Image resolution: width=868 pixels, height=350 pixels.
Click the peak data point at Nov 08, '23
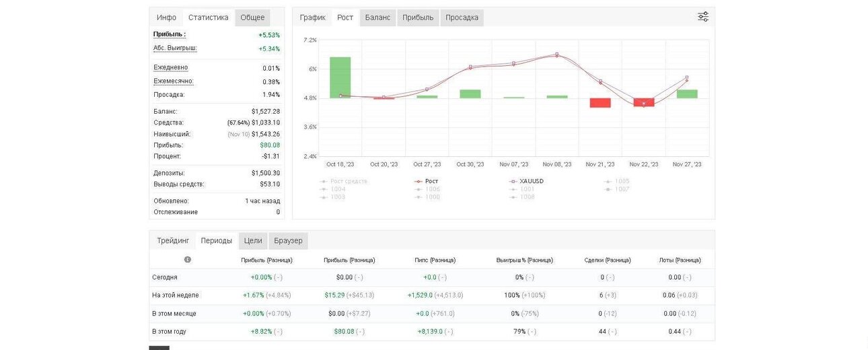tap(556, 55)
